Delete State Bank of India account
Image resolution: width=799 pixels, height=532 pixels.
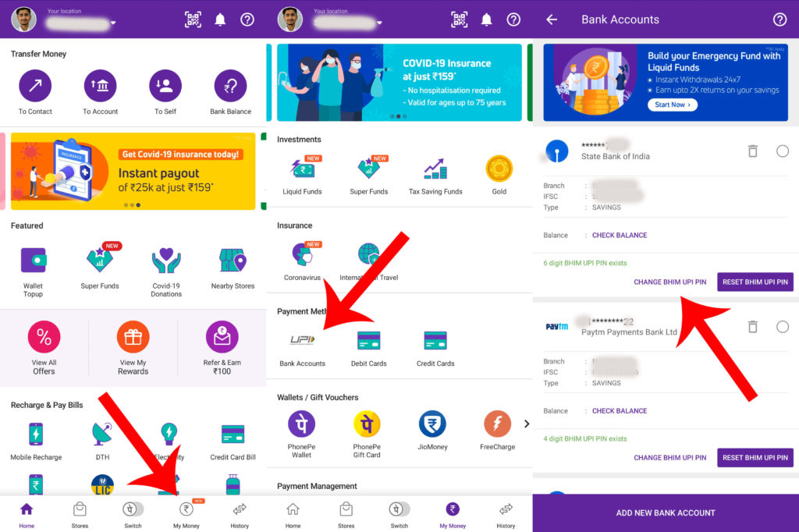click(x=753, y=151)
